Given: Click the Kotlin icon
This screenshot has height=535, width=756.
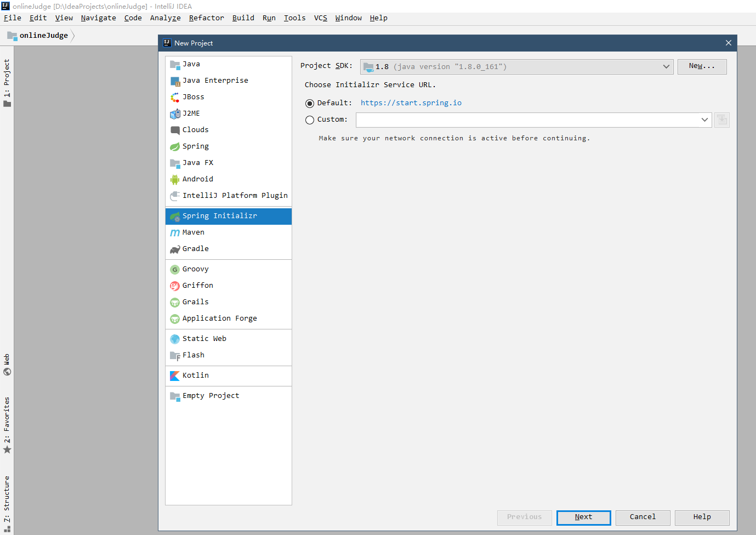Looking at the screenshot, I should click(175, 376).
